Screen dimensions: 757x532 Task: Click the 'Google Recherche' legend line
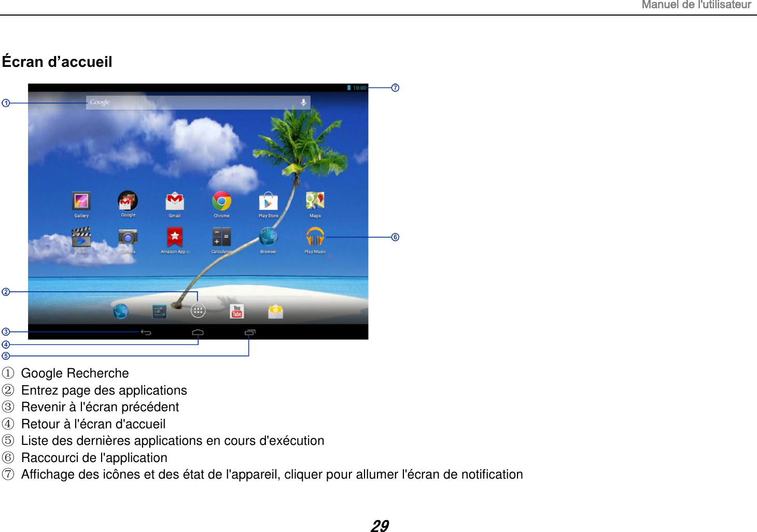coord(75,373)
